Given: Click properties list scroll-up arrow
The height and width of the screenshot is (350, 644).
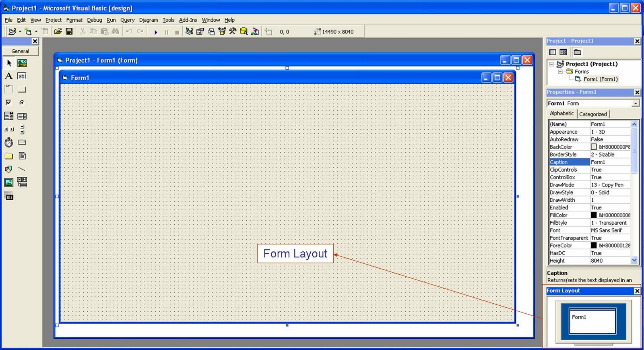Looking at the screenshot, I should click(634, 124).
